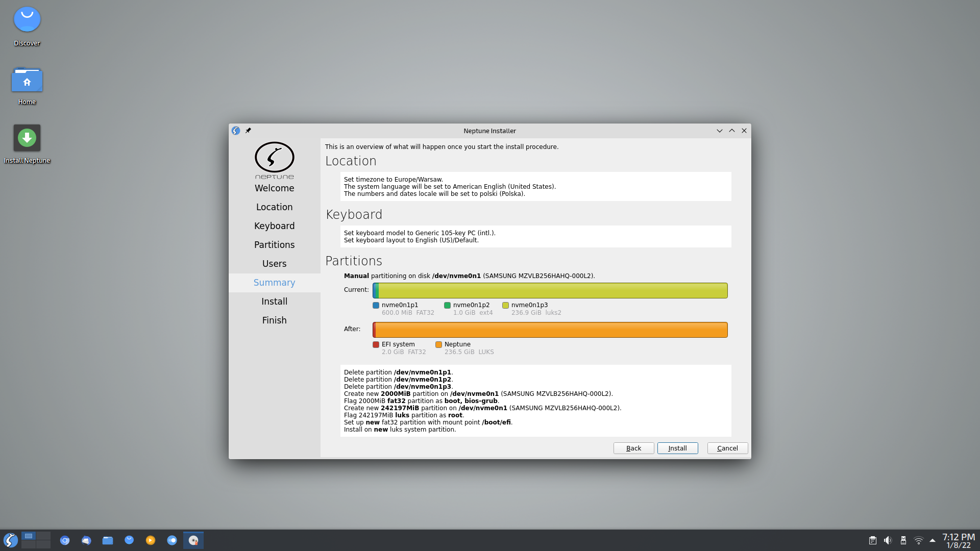Select the Neptune Installer taskbar entry
The image size is (980, 551).
193,540
